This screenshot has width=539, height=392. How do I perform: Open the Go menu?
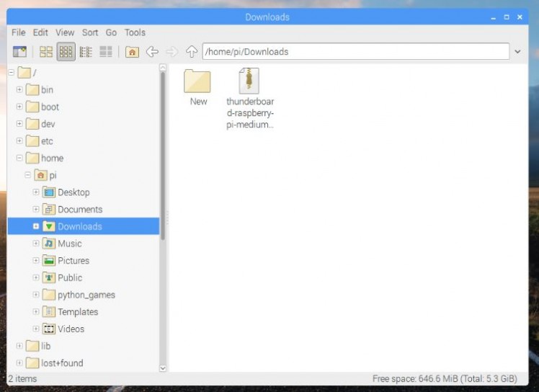[111, 32]
